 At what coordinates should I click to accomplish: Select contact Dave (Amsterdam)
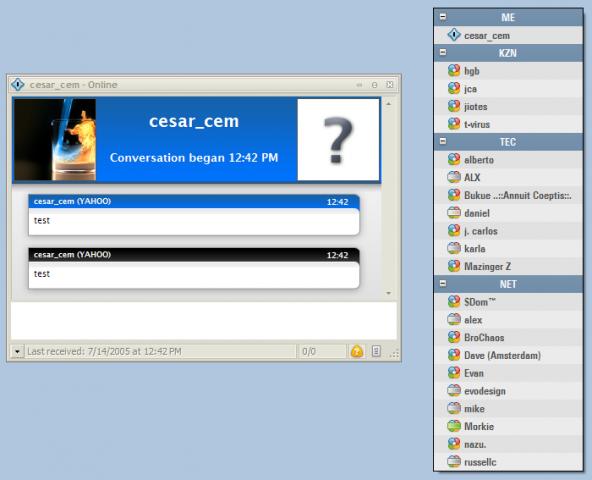[508, 355]
